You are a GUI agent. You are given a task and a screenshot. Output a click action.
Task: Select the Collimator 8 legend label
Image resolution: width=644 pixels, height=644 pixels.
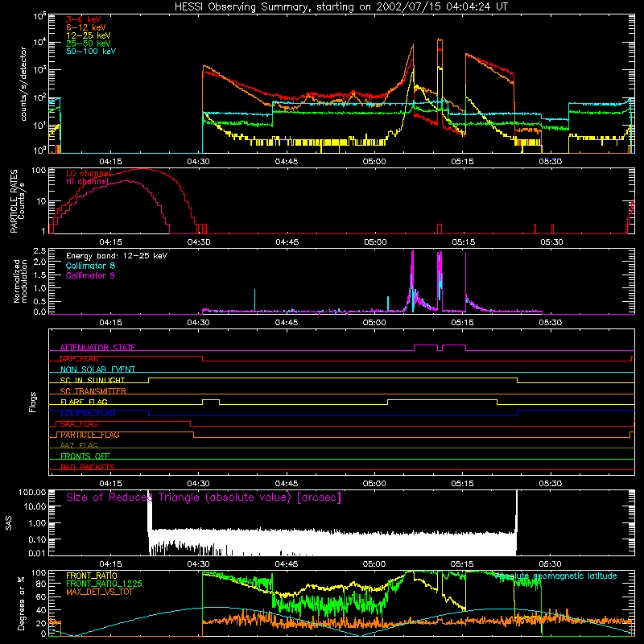pos(90,266)
